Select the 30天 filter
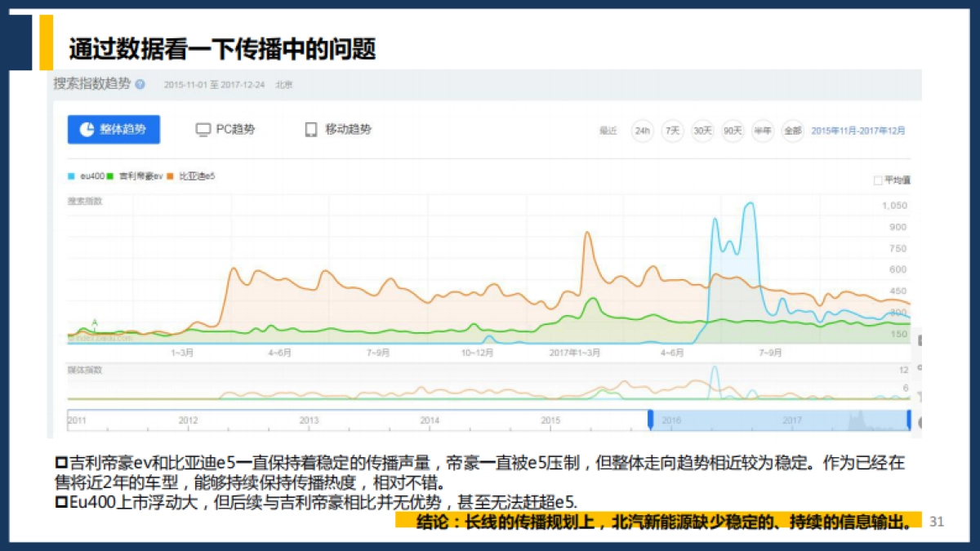This screenshot has height=551, width=980. pyautogui.click(x=702, y=131)
